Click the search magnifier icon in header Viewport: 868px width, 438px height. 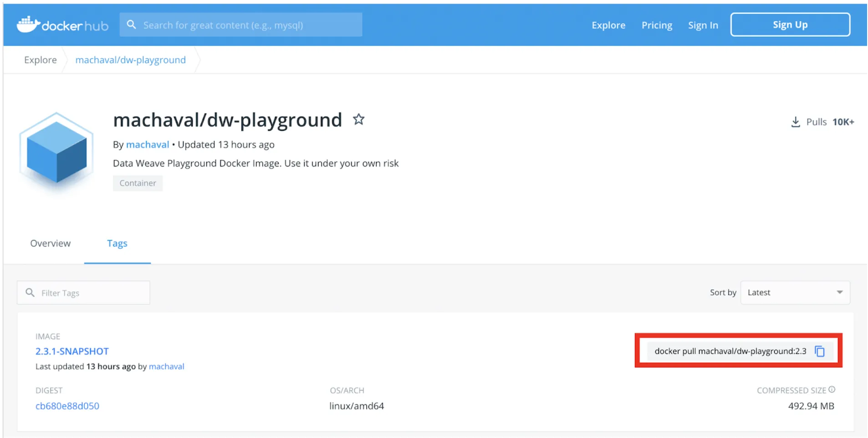[131, 25]
